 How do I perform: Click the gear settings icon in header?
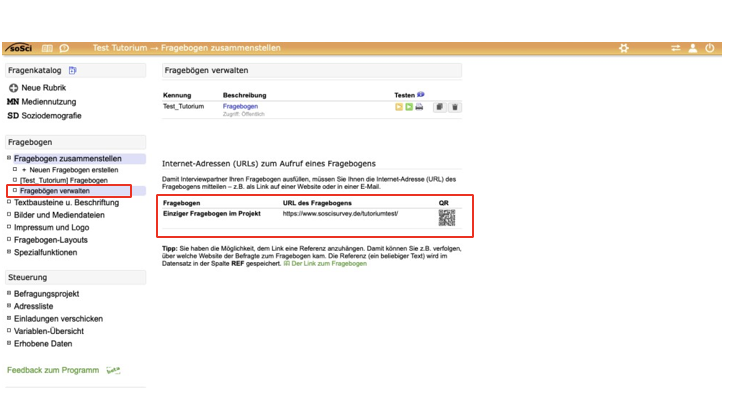coord(624,48)
